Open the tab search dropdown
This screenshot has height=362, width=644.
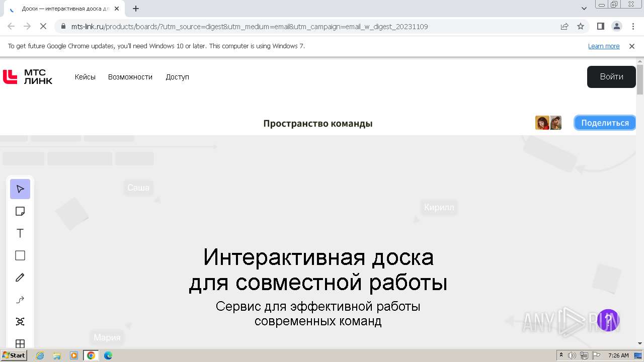click(584, 9)
